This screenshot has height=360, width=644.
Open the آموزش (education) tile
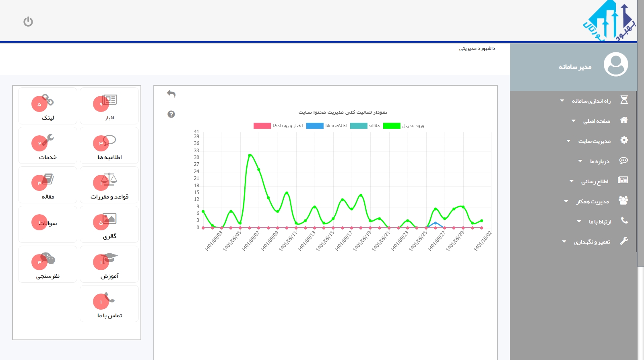(109, 264)
